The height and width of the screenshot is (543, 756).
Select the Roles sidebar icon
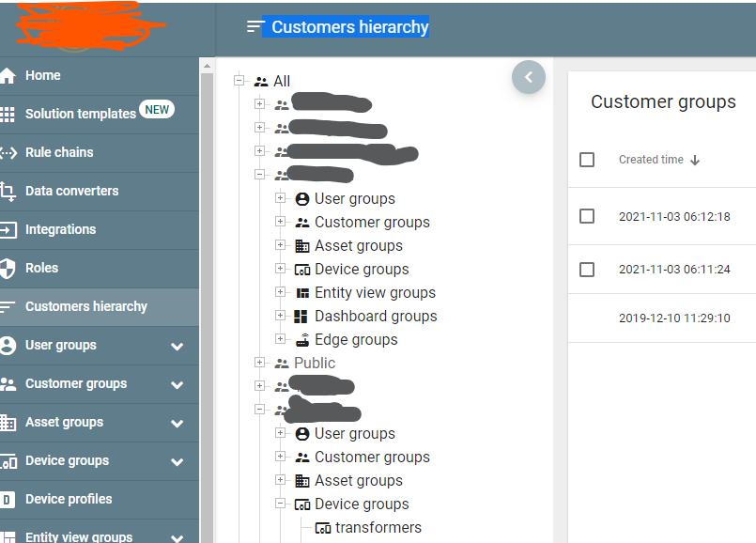pos(11,268)
